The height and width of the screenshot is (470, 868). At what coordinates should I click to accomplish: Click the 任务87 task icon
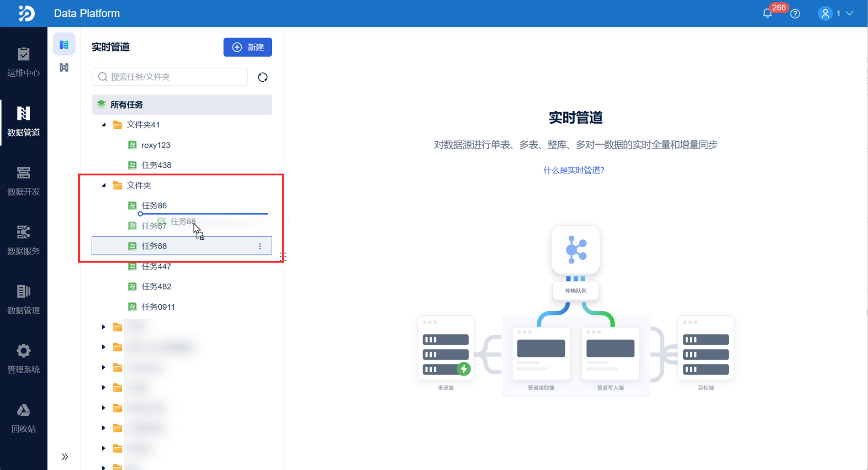(x=132, y=226)
